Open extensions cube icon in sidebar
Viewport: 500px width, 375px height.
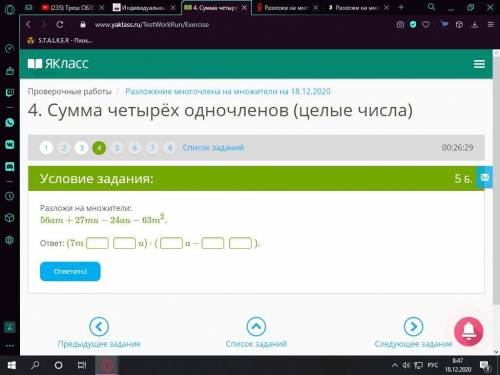coord(10,218)
